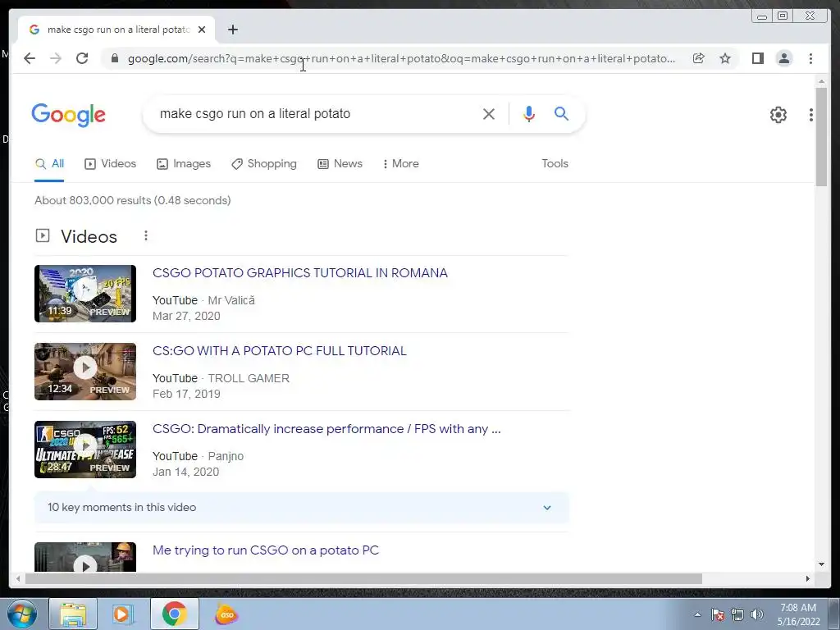Switch to News results tab

[x=340, y=164]
